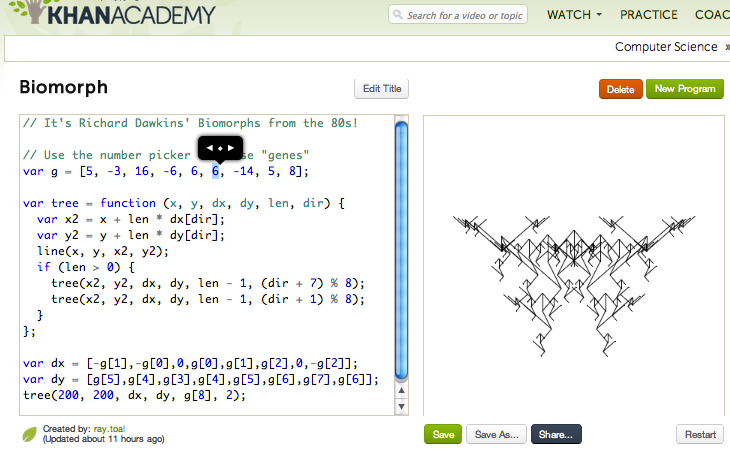Restart the program output
730x455 pixels.
(x=700, y=435)
